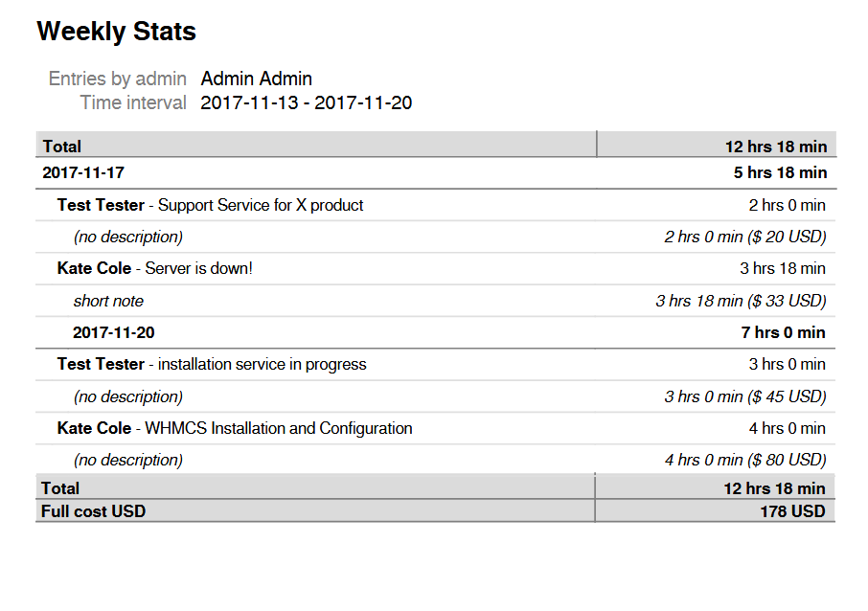Click the 7 hrs 0 min daily total
The height and width of the screenshot is (611, 868).
[783, 332]
